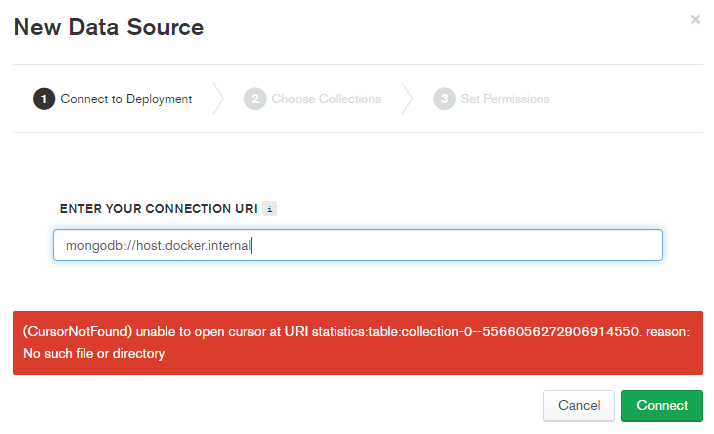Viewport: 714px width, 434px height.
Task: Click the step 1 number circle
Action: coord(44,99)
